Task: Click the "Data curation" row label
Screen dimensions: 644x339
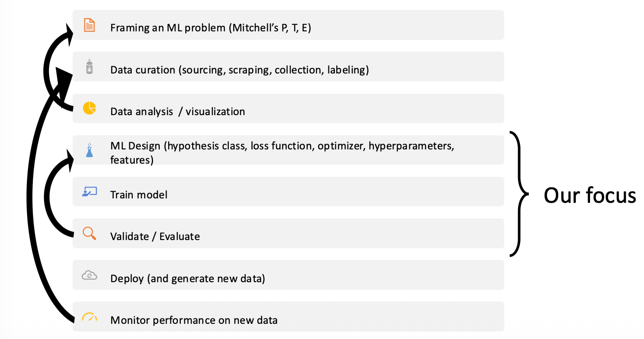Action: pyautogui.click(x=239, y=70)
